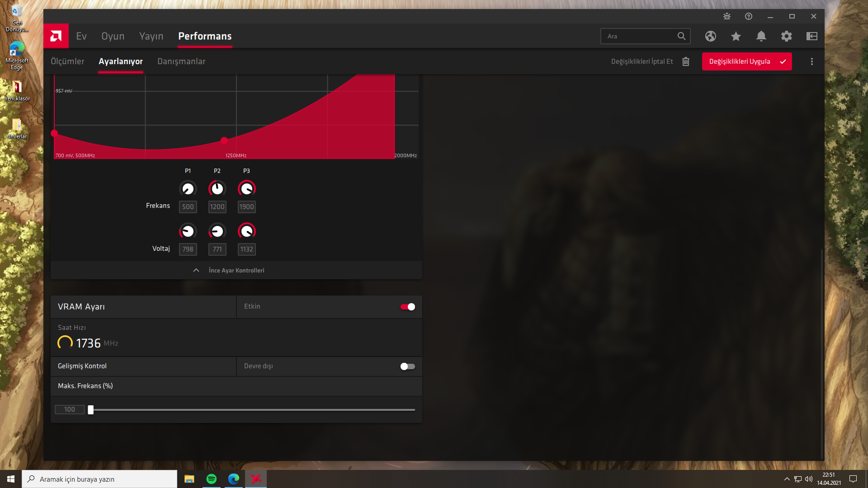This screenshot has width=868, height=488.
Task: Click the AMD logo home icon
Action: pyautogui.click(x=56, y=36)
